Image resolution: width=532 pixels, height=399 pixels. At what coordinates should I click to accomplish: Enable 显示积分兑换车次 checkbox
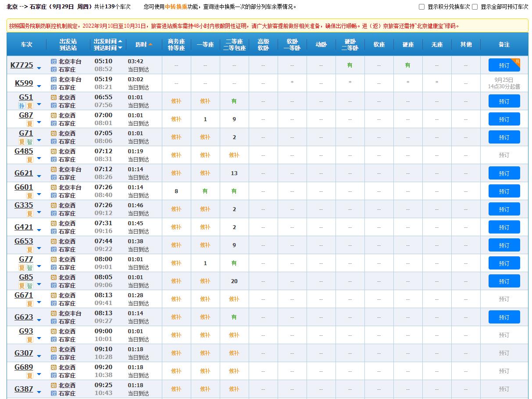pos(421,7)
